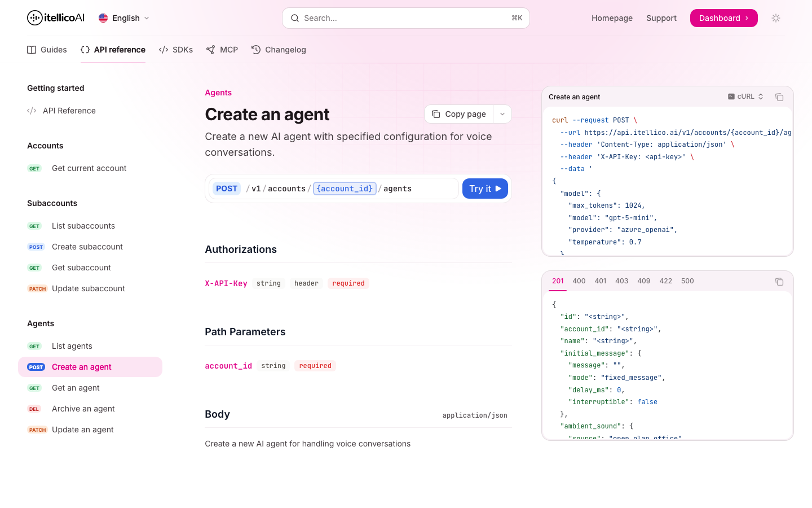Open Guides using the book icon
Image resolution: width=812 pixels, height=508 pixels.
[32, 50]
